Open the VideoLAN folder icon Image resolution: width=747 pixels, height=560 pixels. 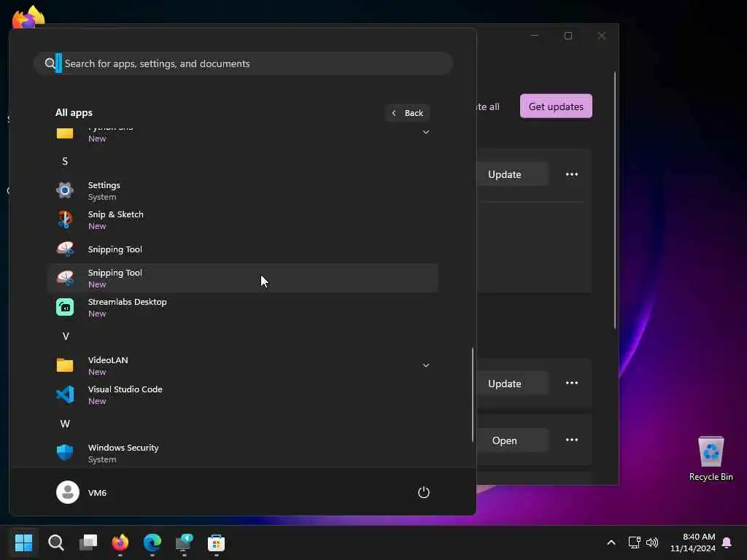pyautogui.click(x=65, y=365)
